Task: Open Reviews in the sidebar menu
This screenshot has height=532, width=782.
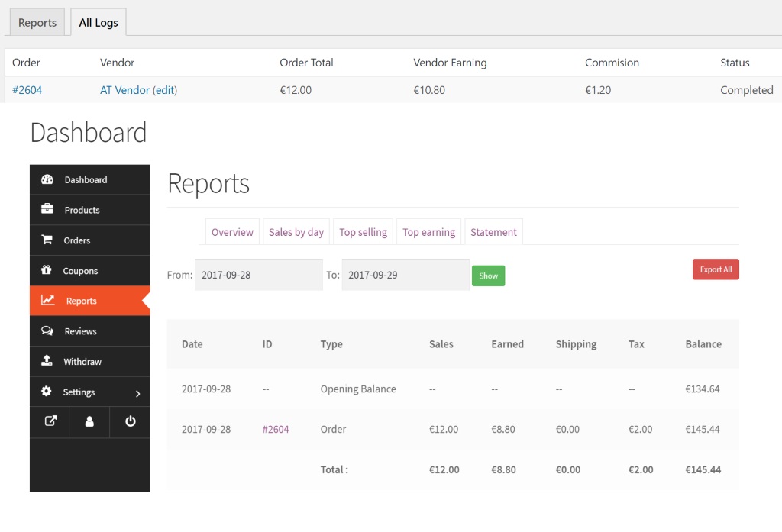Action: [90, 331]
